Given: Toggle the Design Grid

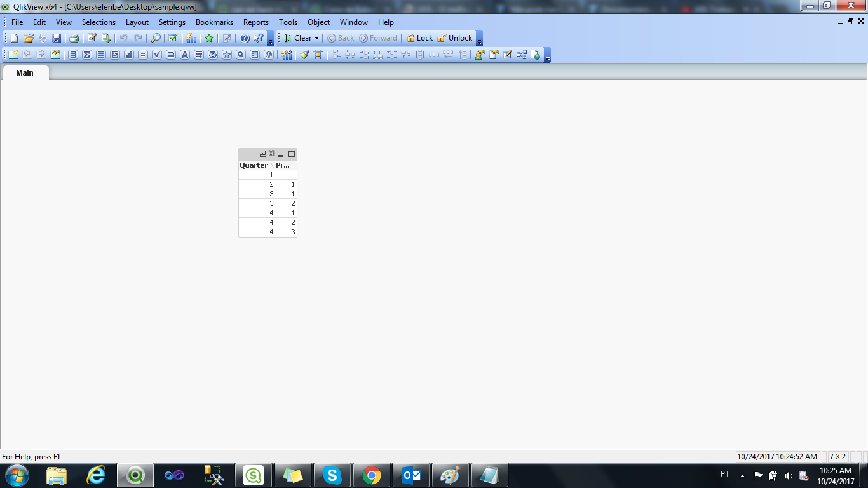Looking at the screenshot, I should pos(318,55).
